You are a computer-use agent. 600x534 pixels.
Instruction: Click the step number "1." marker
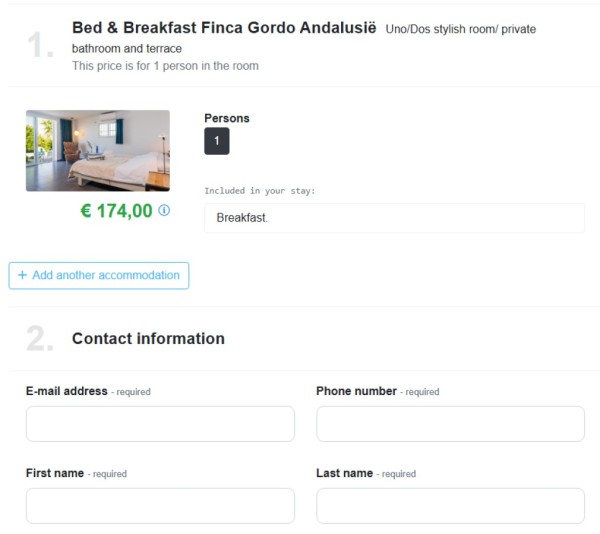point(41,46)
